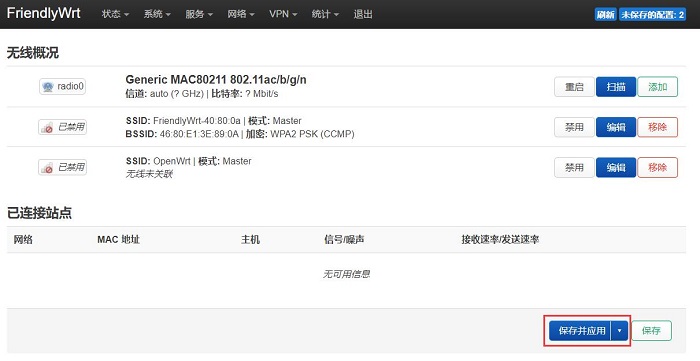
Task: Click 编辑 for the OpenWrt SSID
Action: pyautogui.click(x=616, y=167)
